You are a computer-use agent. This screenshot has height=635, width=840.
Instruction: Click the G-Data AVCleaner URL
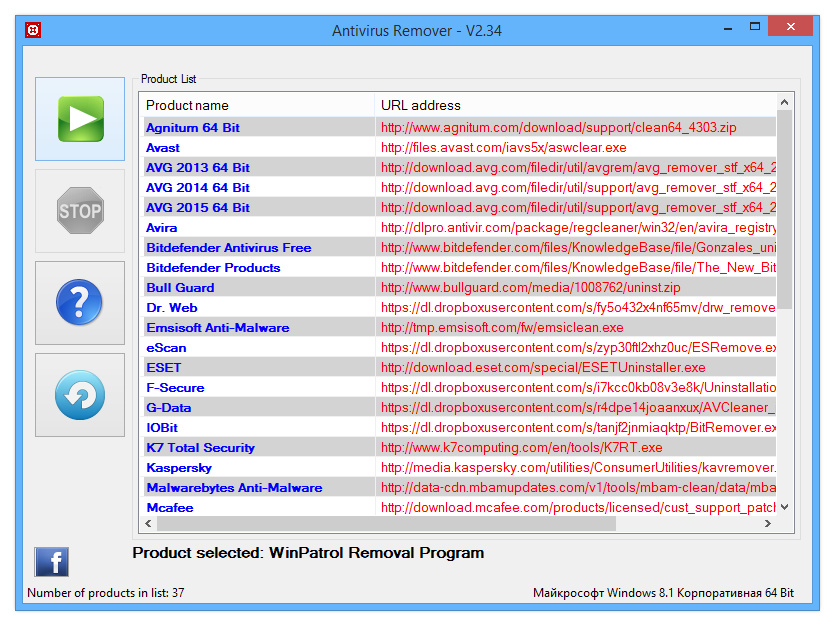pyautogui.click(x=578, y=408)
